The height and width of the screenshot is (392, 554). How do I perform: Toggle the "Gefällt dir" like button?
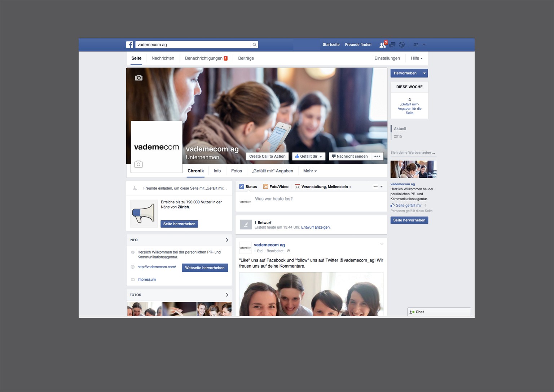(308, 157)
